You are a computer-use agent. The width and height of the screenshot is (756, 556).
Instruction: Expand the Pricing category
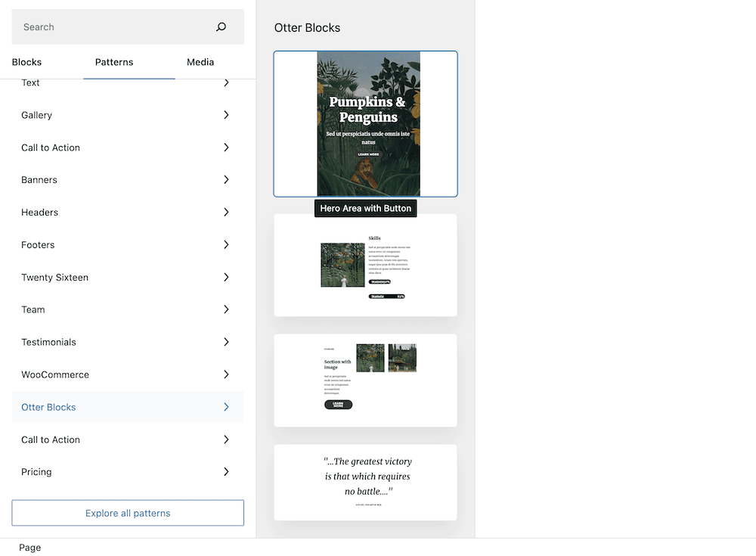coord(127,471)
